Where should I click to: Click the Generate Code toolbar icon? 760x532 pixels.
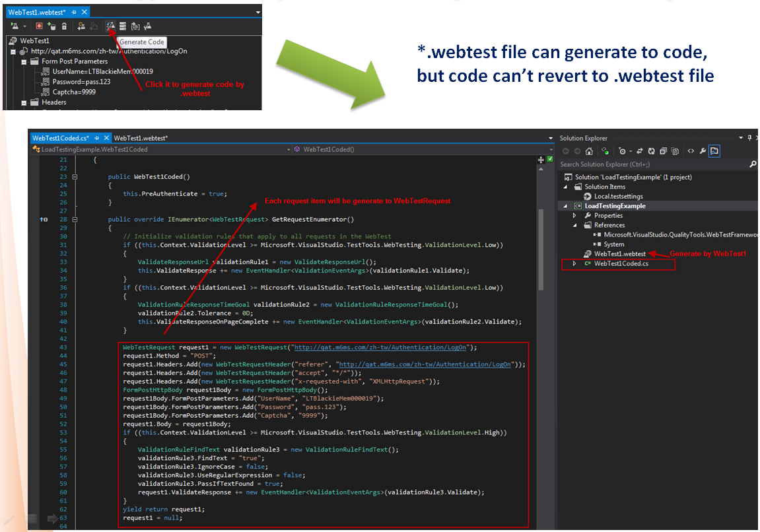click(110, 26)
